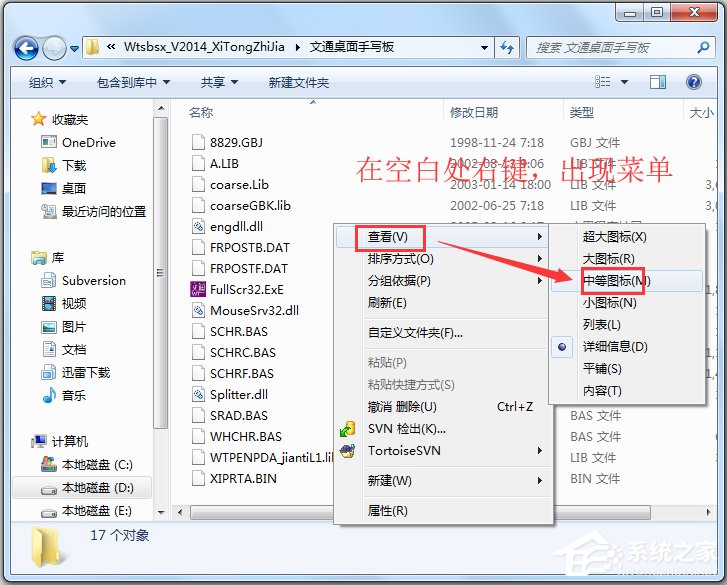Open 本地磁盘 (D:)
Viewport: 727px width, 585px height.
click(87, 487)
